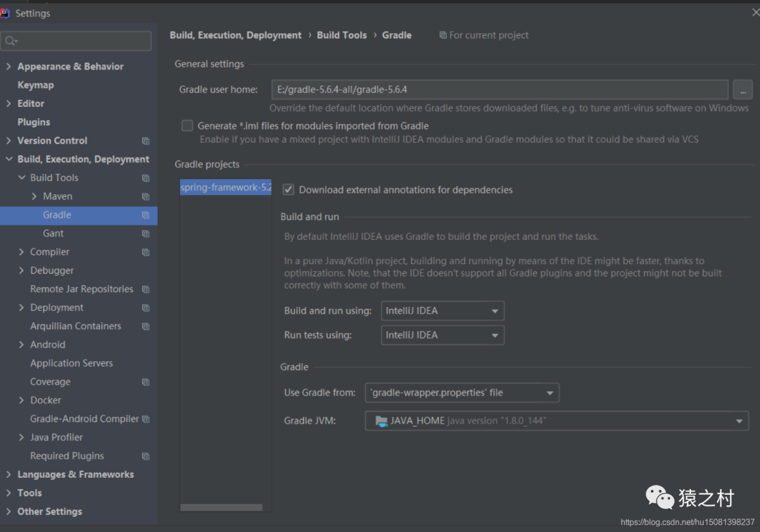Click the folder icon in Gradle JVM field
This screenshot has height=532, width=760.
(381, 421)
